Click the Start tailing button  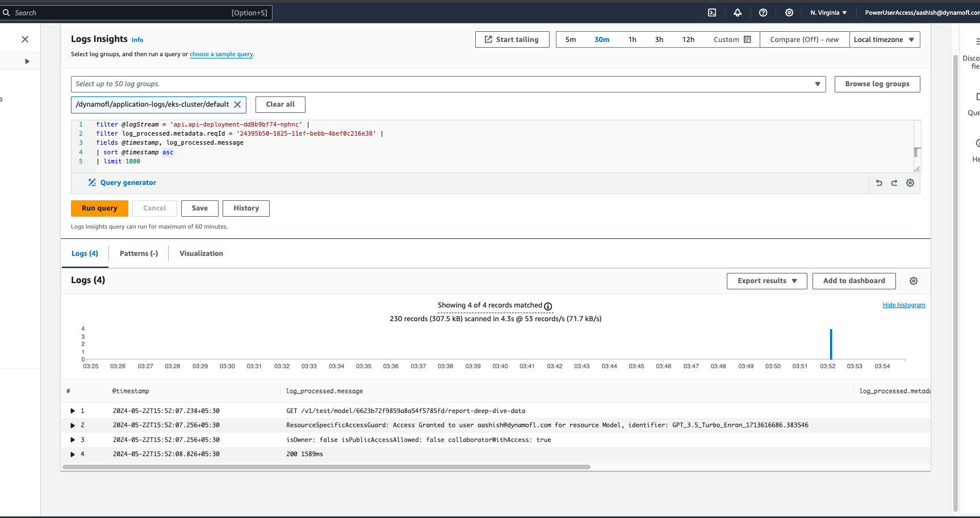tap(512, 40)
